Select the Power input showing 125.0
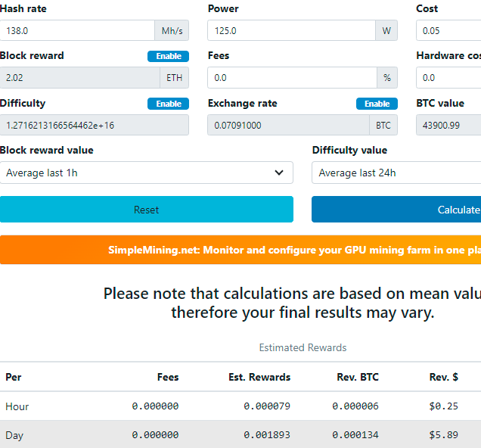 291,31
